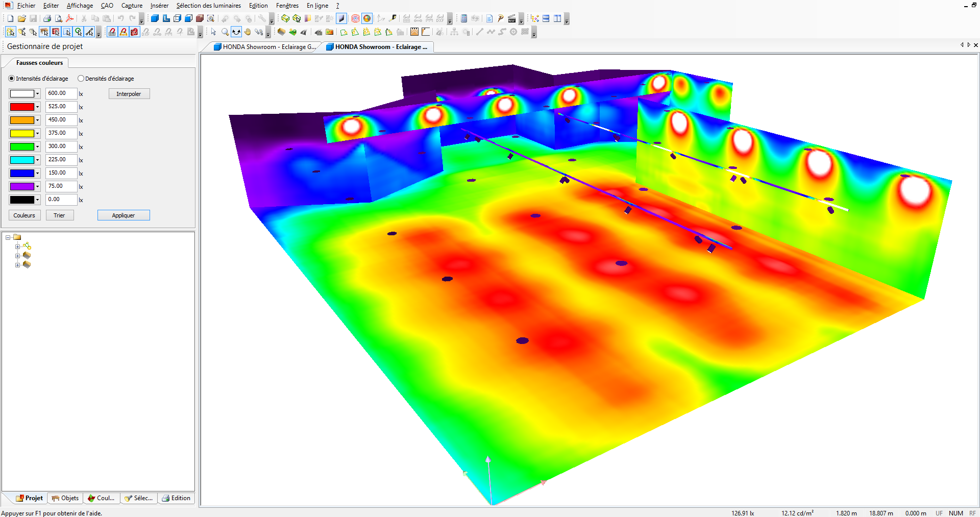Open the CAO menu

point(107,6)
